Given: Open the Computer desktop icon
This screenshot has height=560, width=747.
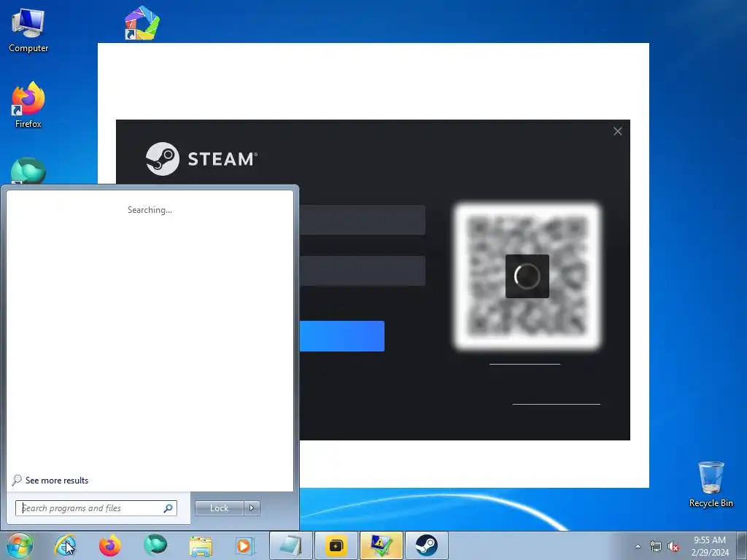Looking at the screenshot, I should tap(28, 31).
